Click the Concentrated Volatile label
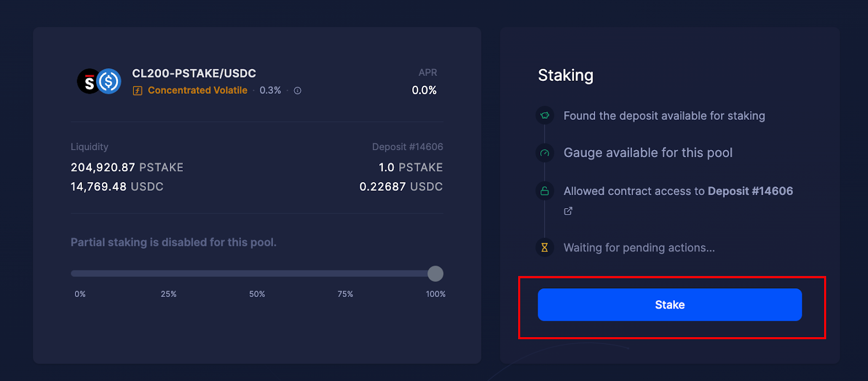The width and height of the screenshot is (868, 381). click(197, 91)
